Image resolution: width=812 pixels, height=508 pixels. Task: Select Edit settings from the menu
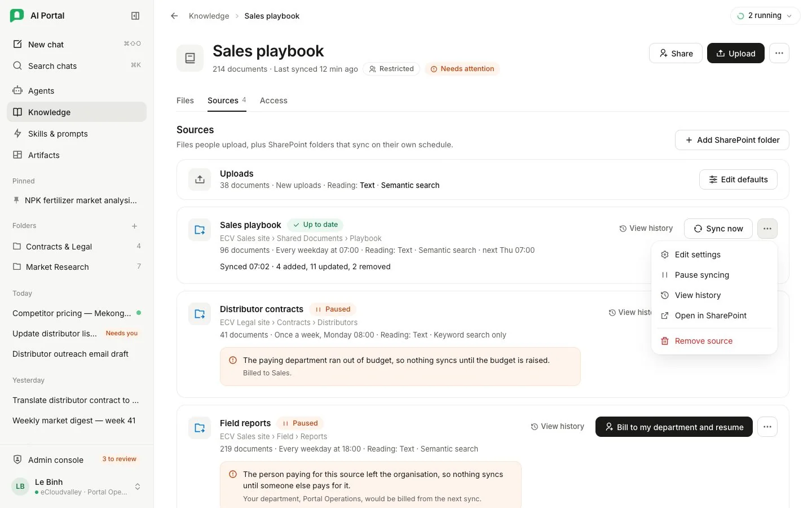tap(714, 255)
